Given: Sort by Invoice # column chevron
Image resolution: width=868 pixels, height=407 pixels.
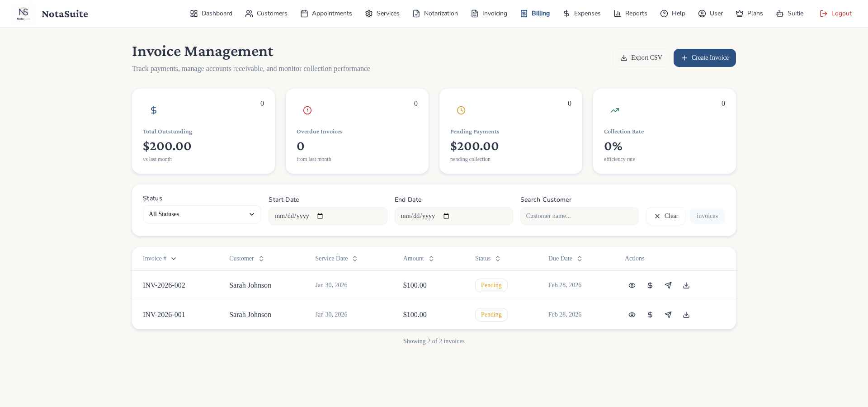Looking at the screenshot, I should [x=174, y=259].
